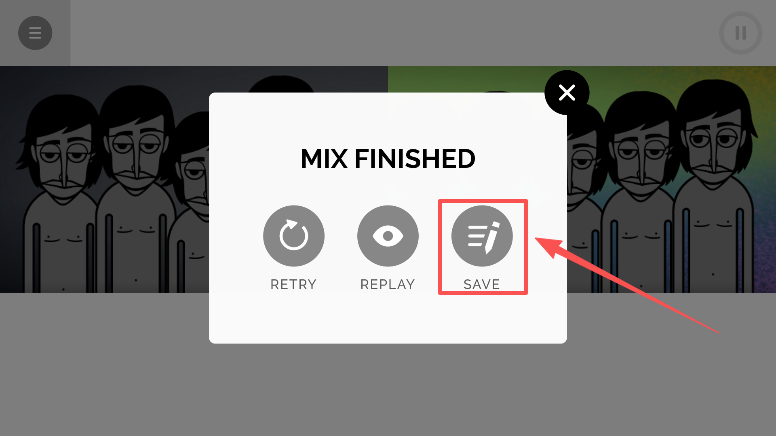Click the black head silhouette above the dialog

click(x=281, y=84)
